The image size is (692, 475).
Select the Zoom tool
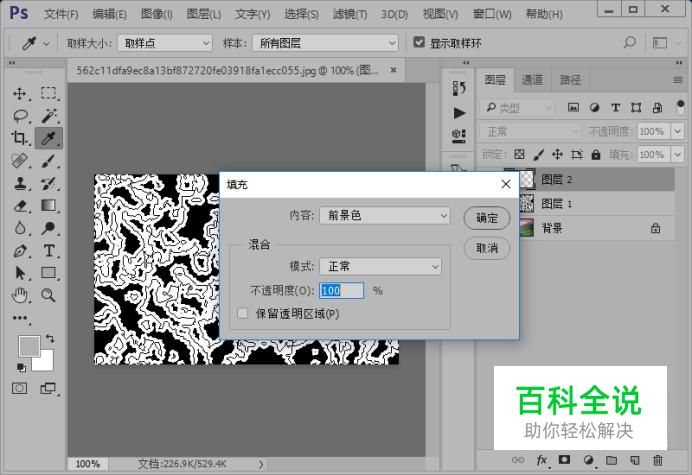pos(49,295)
